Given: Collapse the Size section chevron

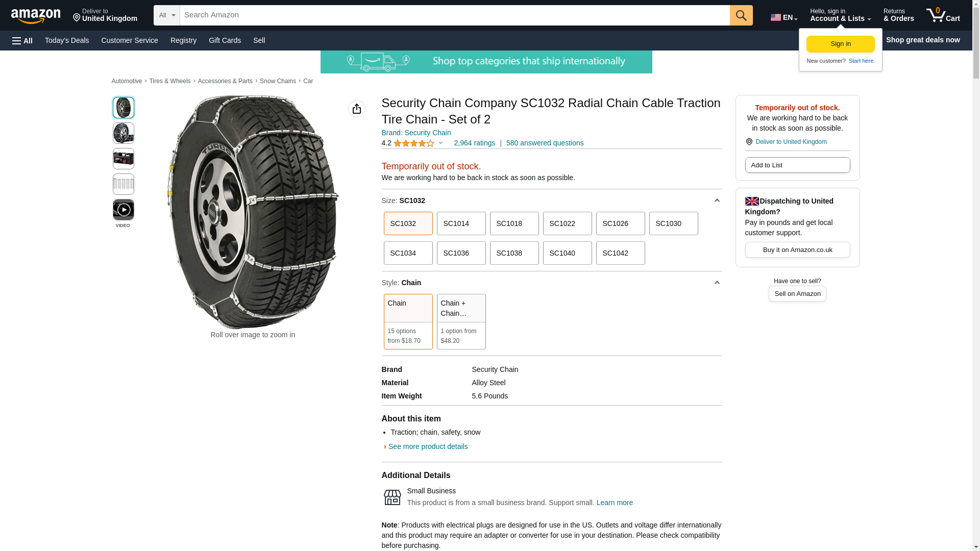Looking at the screenshot, I should point(717,201).
